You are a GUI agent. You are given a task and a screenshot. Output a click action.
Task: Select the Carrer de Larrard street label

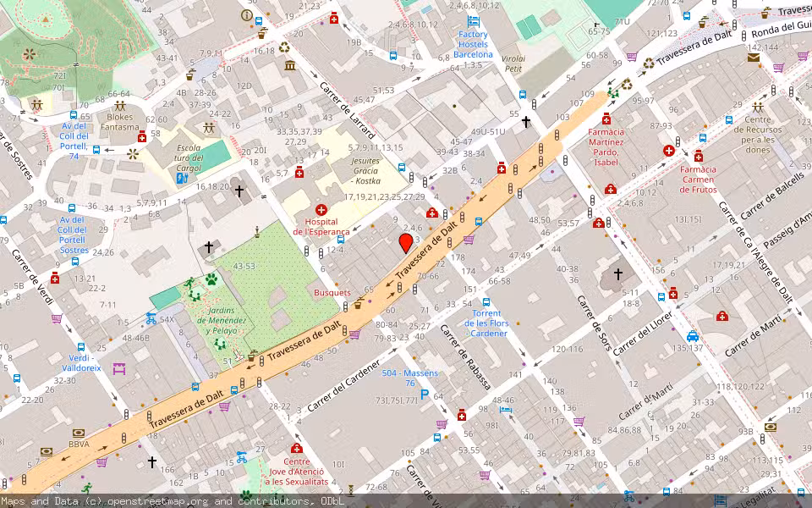pyautogui.click(x=347, y=110)
